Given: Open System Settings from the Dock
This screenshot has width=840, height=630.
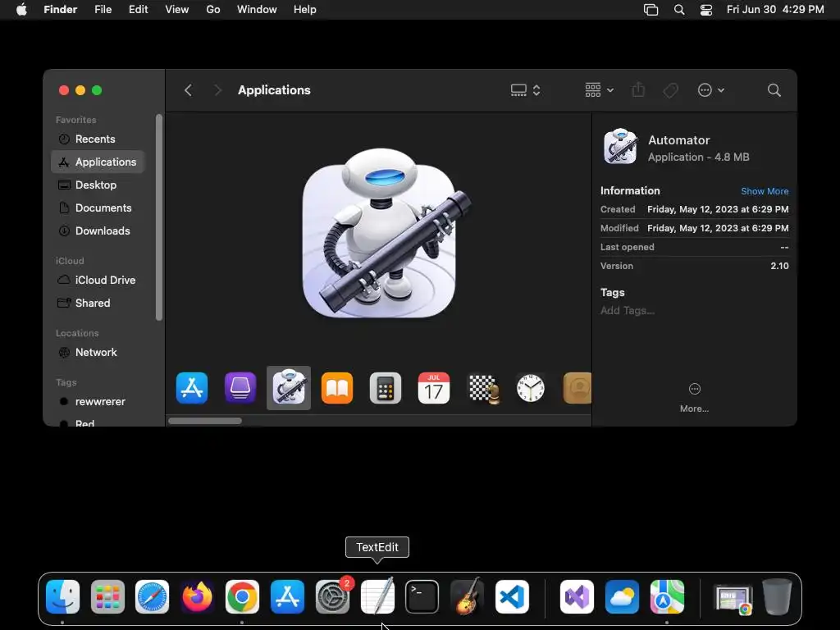Looking at the screenshot, I should tap(333, 597).
